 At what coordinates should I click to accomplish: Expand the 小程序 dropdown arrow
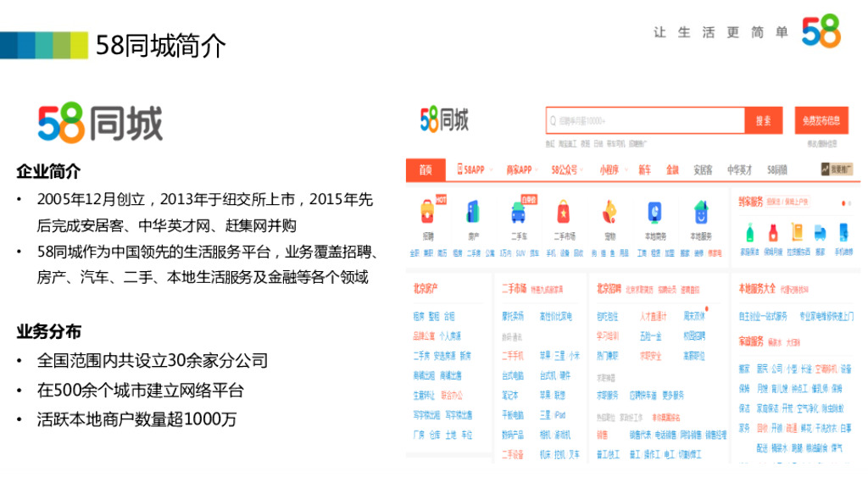tap(626, 169)
